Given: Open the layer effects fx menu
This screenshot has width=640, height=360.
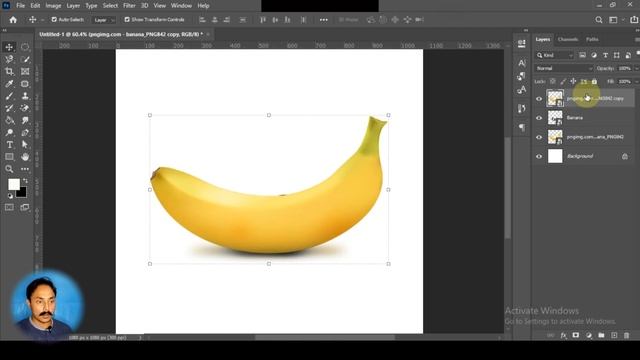Looking at the screenshot, I should (x=564, y=336).
